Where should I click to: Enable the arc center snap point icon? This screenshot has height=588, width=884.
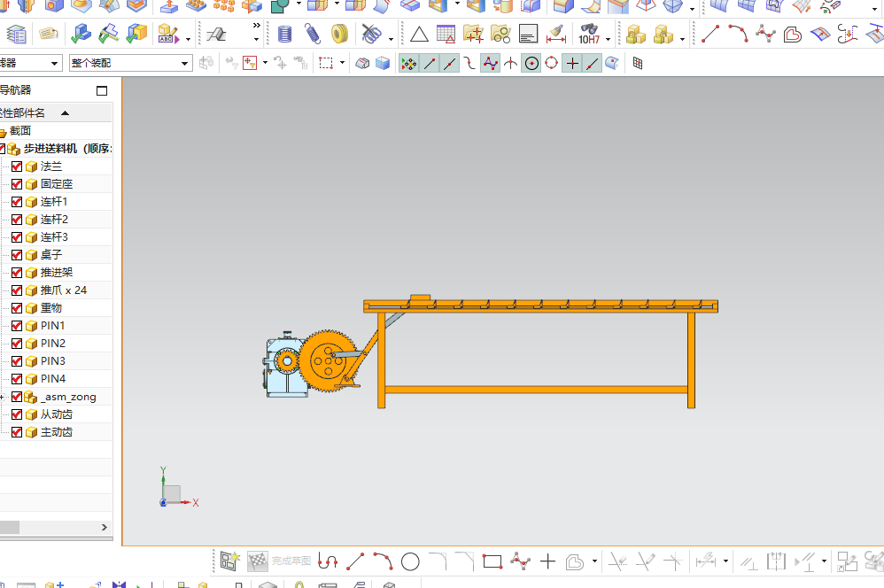click(x=531, y=64)
